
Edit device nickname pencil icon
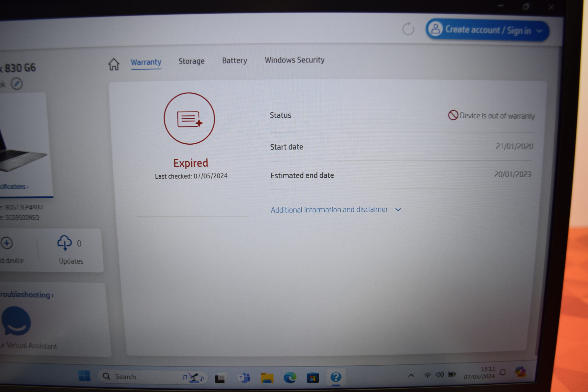pyautogui.click(x=17, y=84)
